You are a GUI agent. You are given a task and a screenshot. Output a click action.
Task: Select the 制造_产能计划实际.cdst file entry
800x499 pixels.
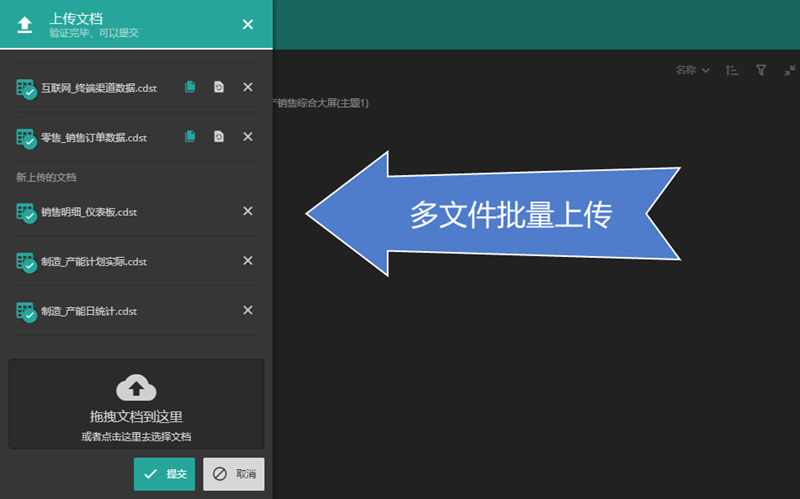[x=94, y=262]
